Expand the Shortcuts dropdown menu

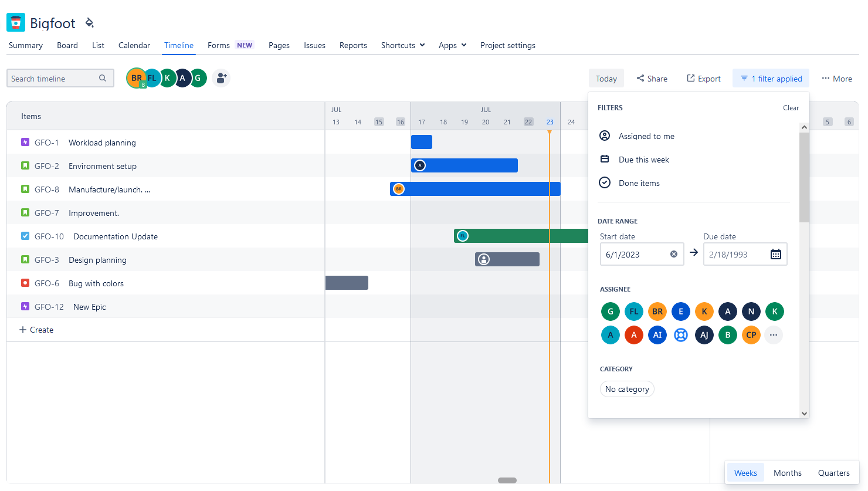click(402, 45)
